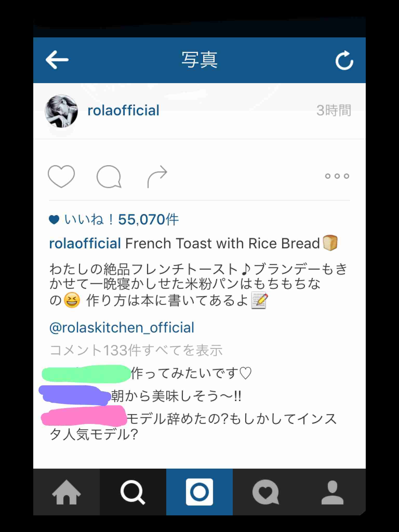
Task: Tap the back arrow icon
Action: 57,60
